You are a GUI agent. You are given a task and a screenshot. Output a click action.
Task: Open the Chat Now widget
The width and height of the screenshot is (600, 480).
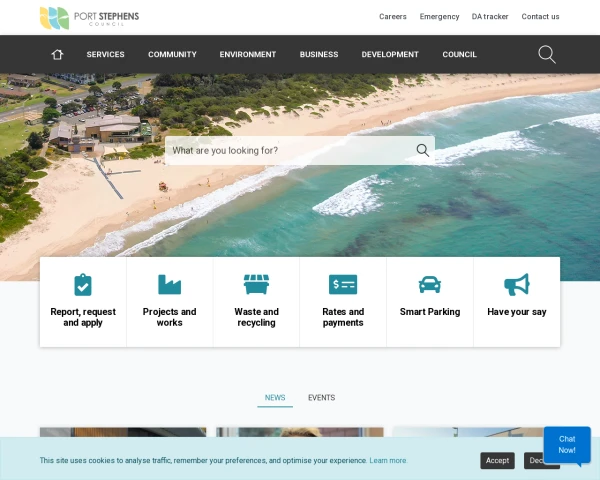tap(567, 445)
